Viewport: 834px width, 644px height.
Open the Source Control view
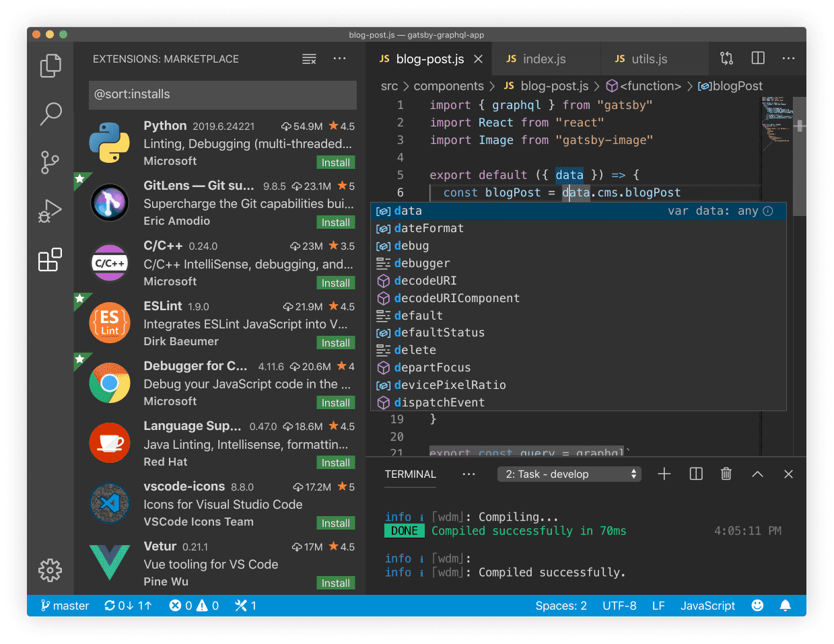click(50, 162)
